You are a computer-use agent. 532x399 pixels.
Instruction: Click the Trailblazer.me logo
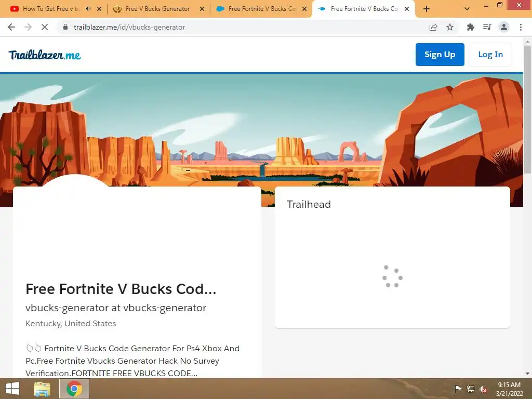(45, 55)
